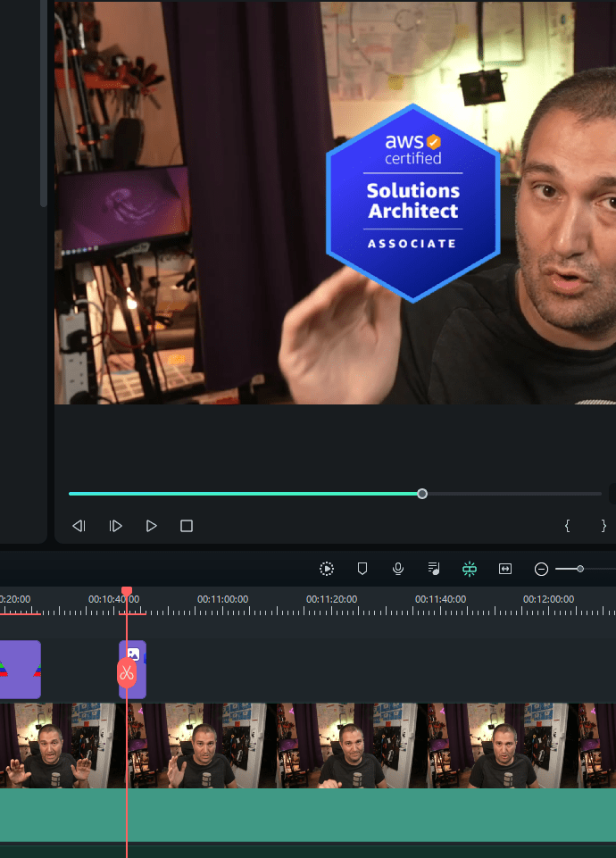Click the timeline zoom slider handle
The height and width of the screenshot is (858, 616).
click(x=580, y=569)
